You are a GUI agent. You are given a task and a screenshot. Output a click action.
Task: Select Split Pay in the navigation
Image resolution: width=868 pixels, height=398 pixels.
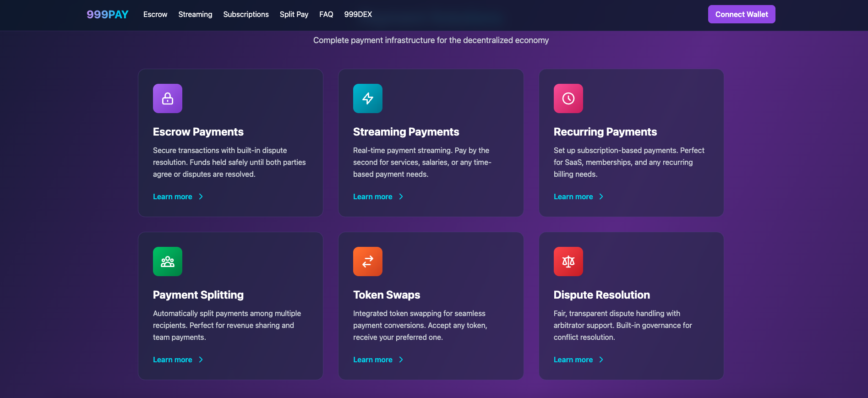coord(294,14)
